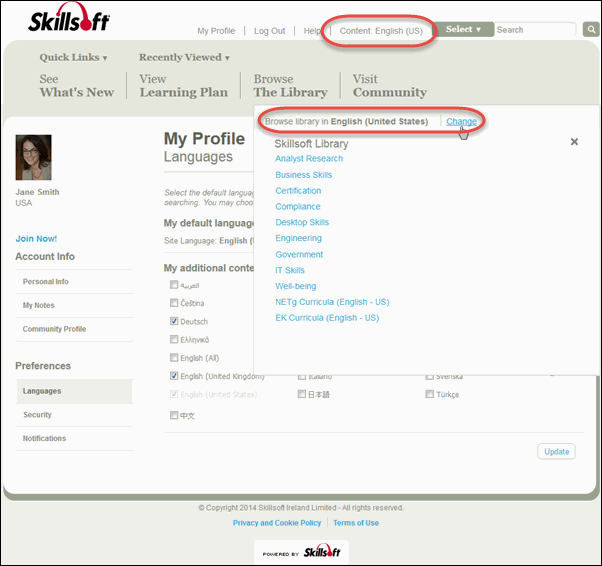Open the Recently Viewed dropdown
The width and height of the screenshot is (602, 566).
point(184,58)
